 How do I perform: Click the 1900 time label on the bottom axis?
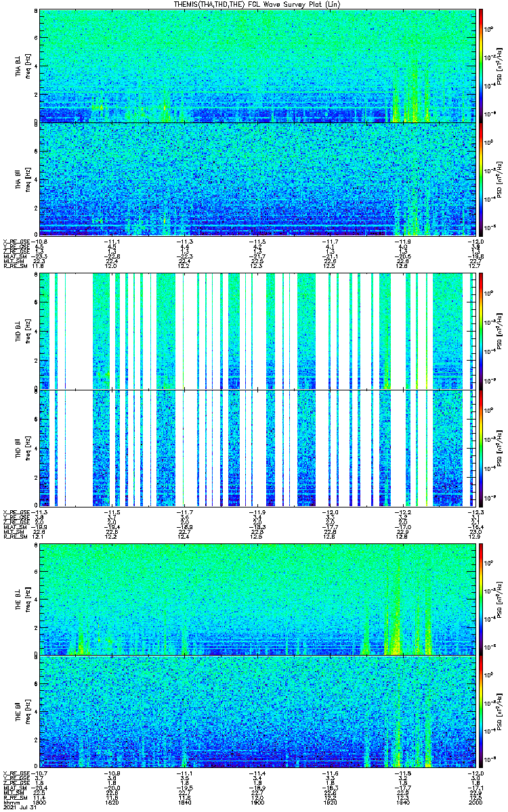click(x=258, y=802)
